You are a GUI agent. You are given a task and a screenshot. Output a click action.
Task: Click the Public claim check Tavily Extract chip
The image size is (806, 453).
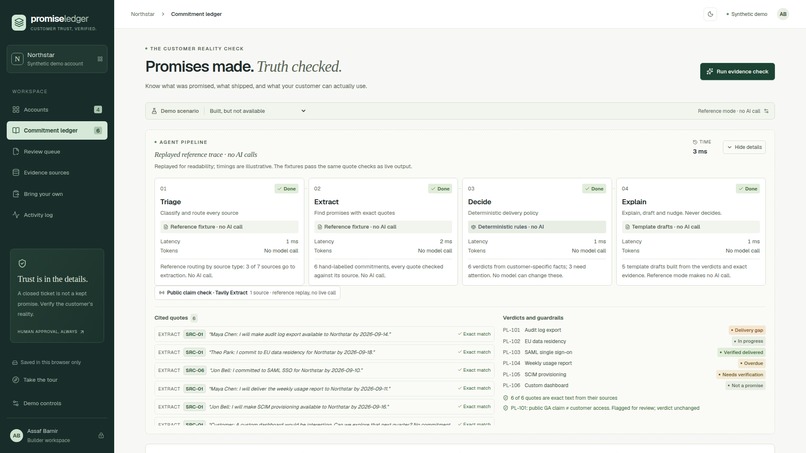click(x=247, y=293)
